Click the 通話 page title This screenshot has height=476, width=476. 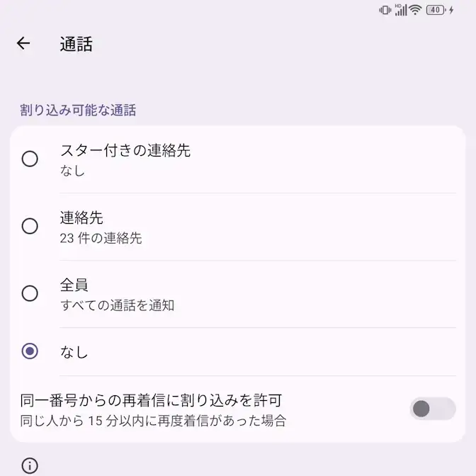pyautogui.click(x=76, y=44)
